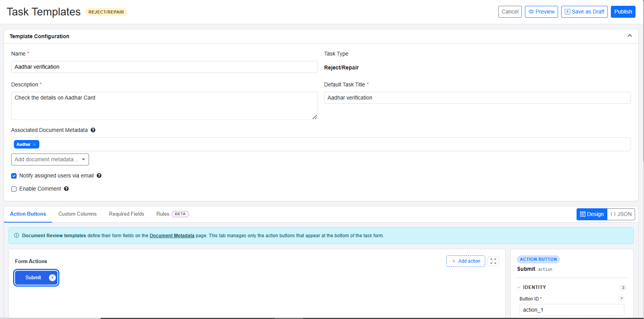Collapse the Template Configuration panel chevron
The image size is (644, 319).
(629, 36)
